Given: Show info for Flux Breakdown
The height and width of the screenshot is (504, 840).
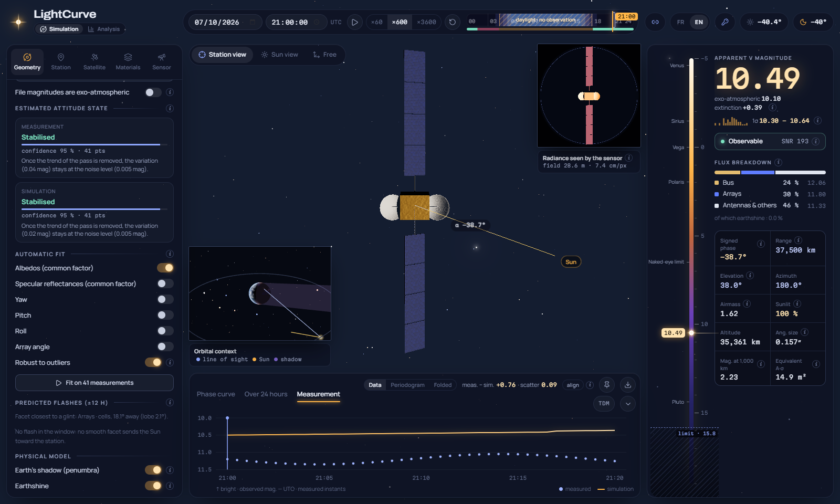Looking at the screenshot, I should pos(779,162).
